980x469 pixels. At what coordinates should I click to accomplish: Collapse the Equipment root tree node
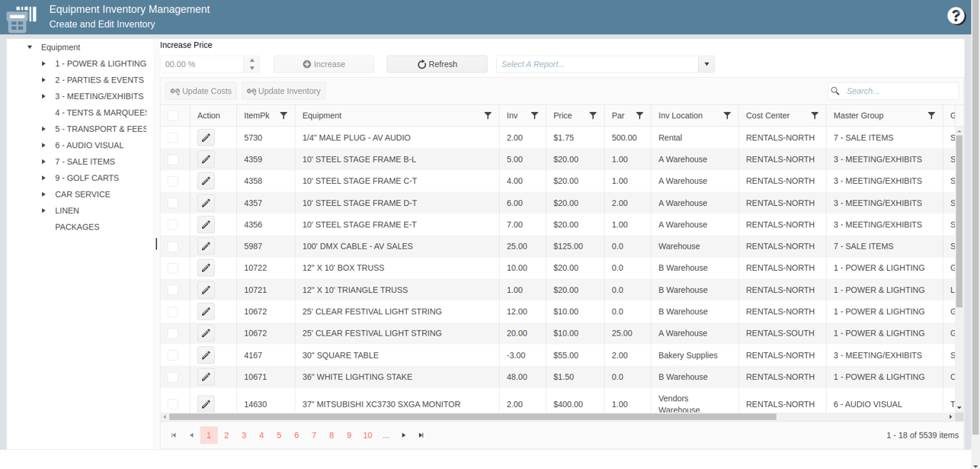pos(28,47)
